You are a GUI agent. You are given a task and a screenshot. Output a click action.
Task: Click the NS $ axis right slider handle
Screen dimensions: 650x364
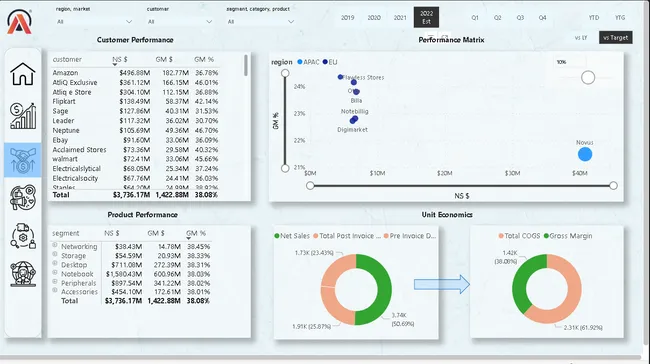pos(613,186)
